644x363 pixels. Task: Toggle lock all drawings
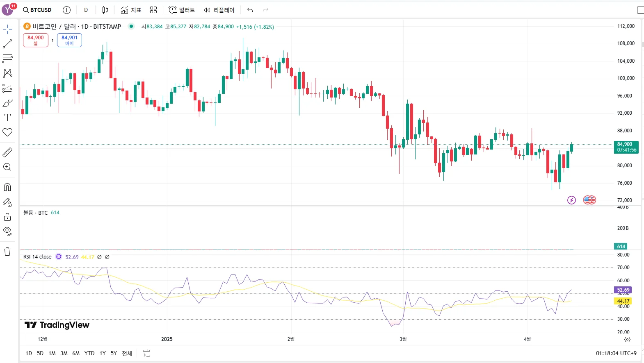point(7,217)
